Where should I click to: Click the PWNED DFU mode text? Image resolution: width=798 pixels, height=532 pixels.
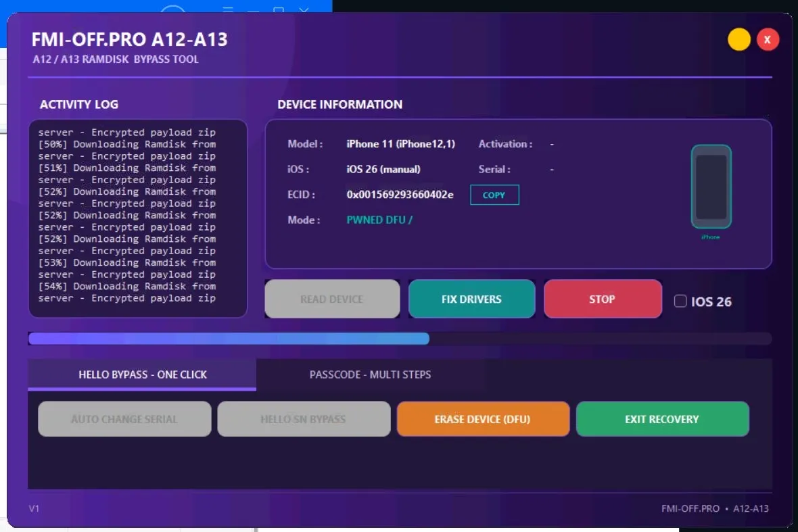click(x=379, y=220)
